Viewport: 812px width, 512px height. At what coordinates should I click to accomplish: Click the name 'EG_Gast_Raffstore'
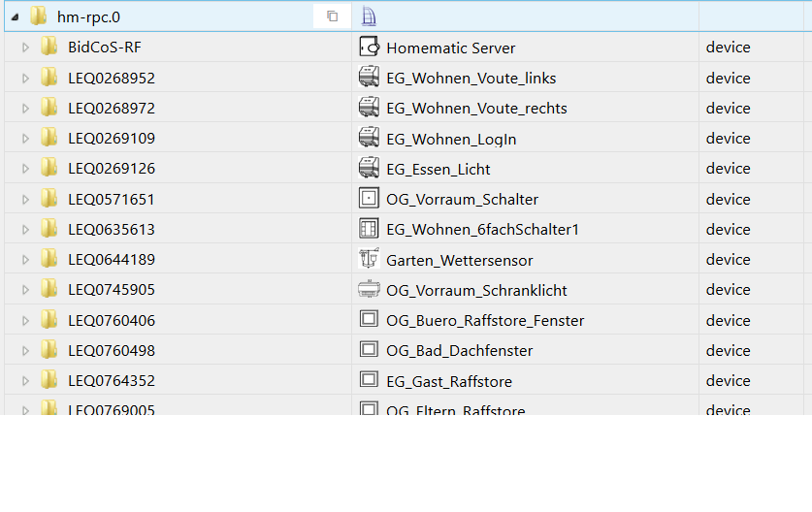(x=449, y=381)
